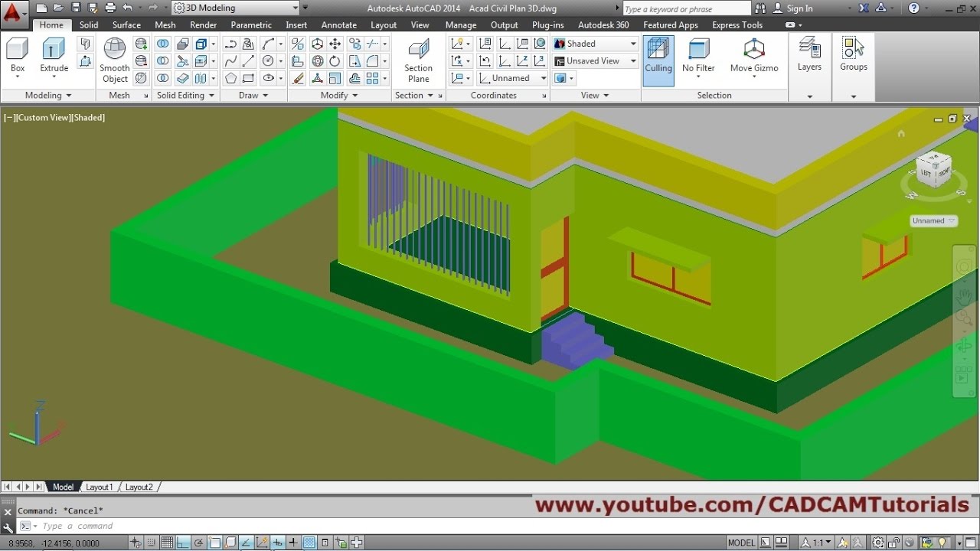Open the Unsaved View dropdown
Screen dimensions: 980x551
pyautogui.click(x=596, y=60)
